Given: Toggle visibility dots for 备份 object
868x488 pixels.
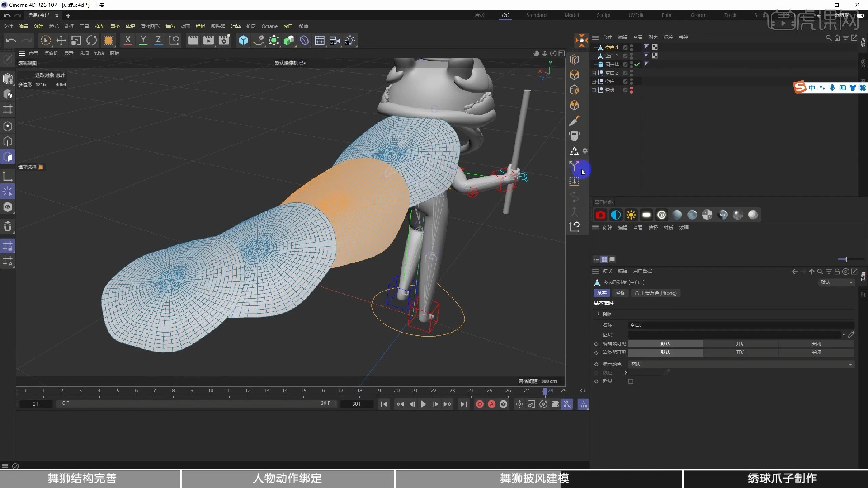Looking at the screenshot, I should pyautogui.click(x=632, y=90).
